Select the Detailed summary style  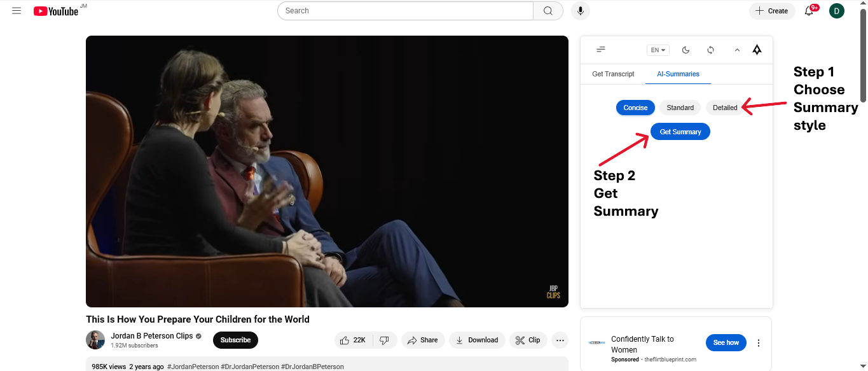725,108
